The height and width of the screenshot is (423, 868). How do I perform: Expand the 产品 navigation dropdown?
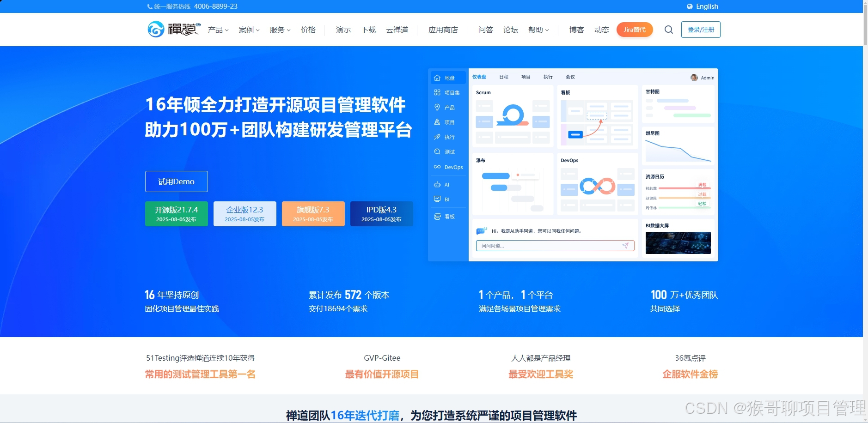217,30
